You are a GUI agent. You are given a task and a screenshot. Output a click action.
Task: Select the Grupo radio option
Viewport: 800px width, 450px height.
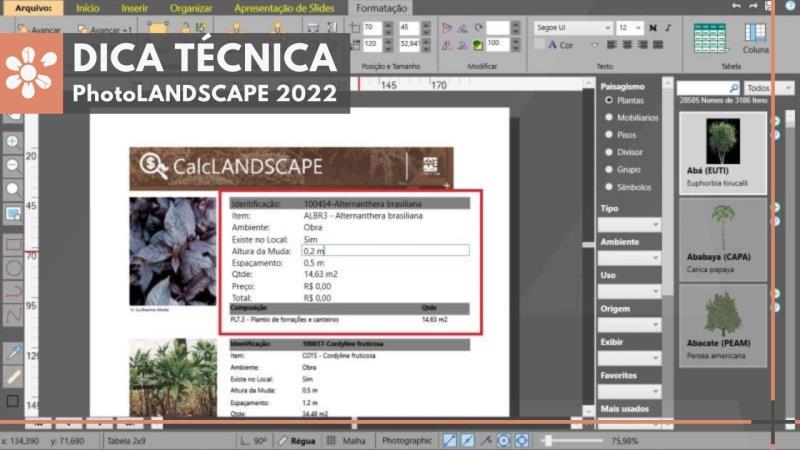[x=609, y=169]
